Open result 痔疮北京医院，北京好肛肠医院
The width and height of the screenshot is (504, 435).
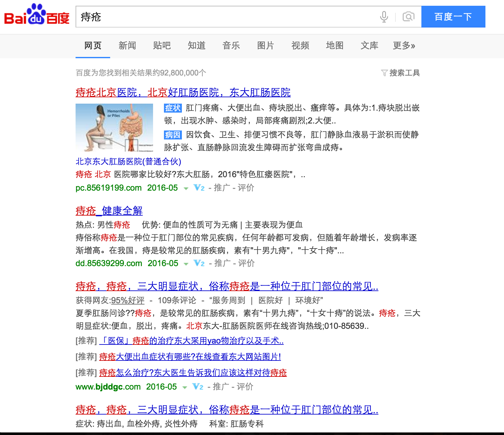[x=183, y=92]
